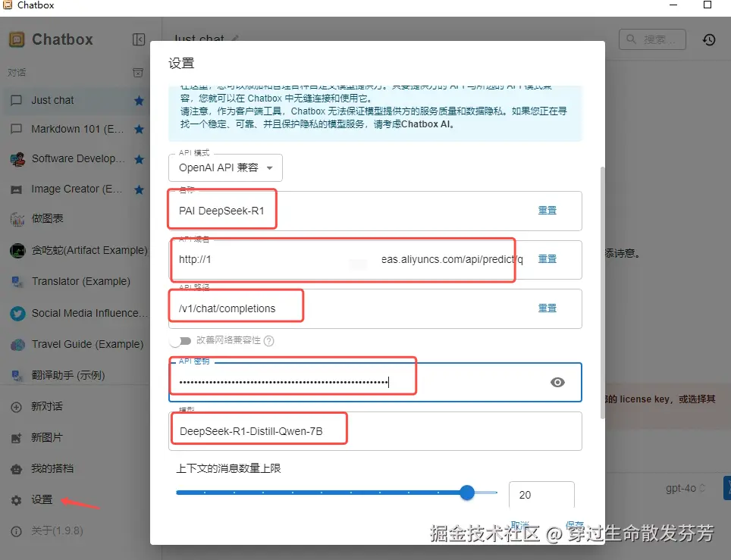The height and width of the screenshot is (560, 731).
Task: Select the Translator (Example) conversation
Action: point(77,282)
